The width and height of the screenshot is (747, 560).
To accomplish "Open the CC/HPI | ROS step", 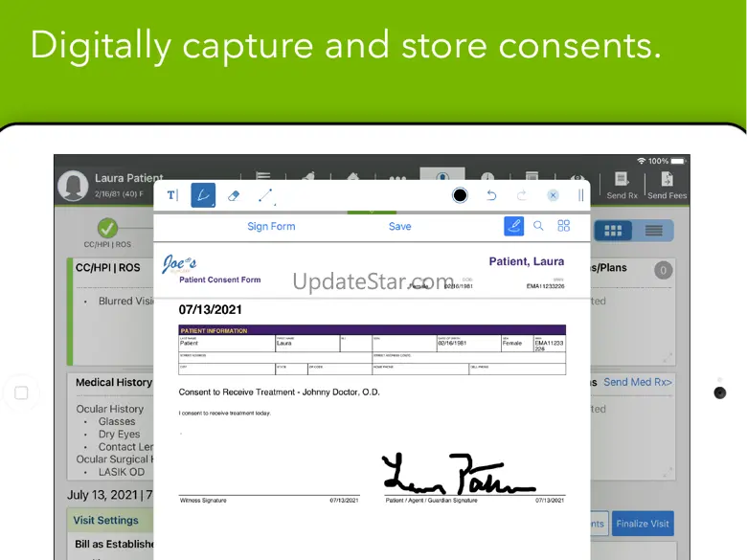I will (107, 234).
